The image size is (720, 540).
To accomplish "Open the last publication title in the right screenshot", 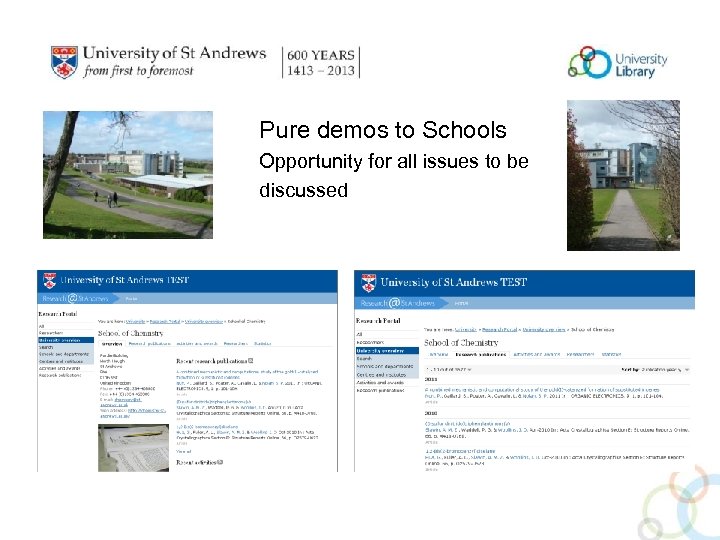I will 460,451.
